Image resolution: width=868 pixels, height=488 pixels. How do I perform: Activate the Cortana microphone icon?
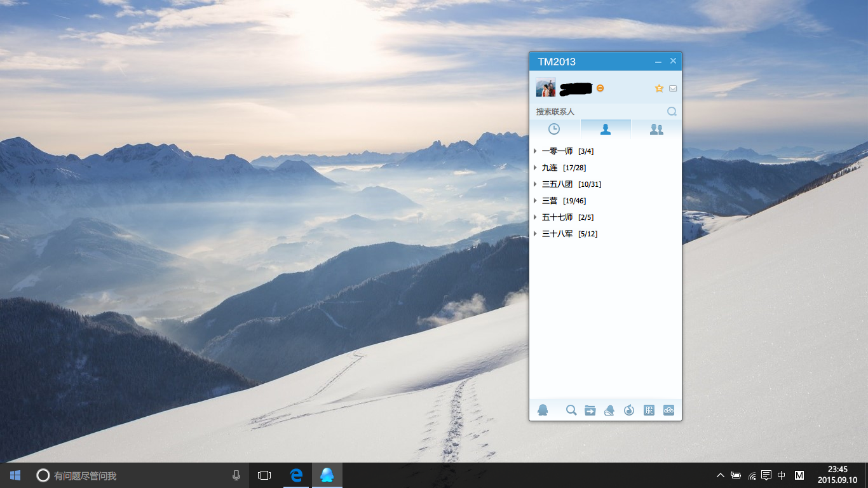(236, 475)
